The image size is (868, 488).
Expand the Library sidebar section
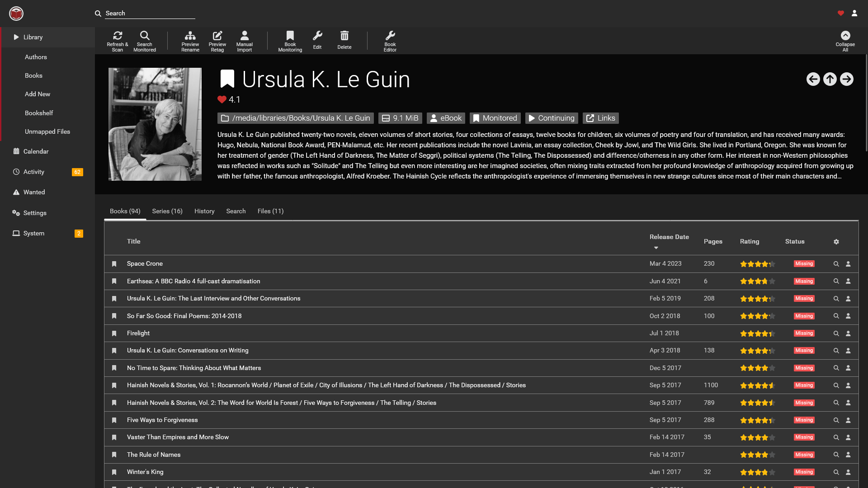pyautogui.click(x=48, y=37)
